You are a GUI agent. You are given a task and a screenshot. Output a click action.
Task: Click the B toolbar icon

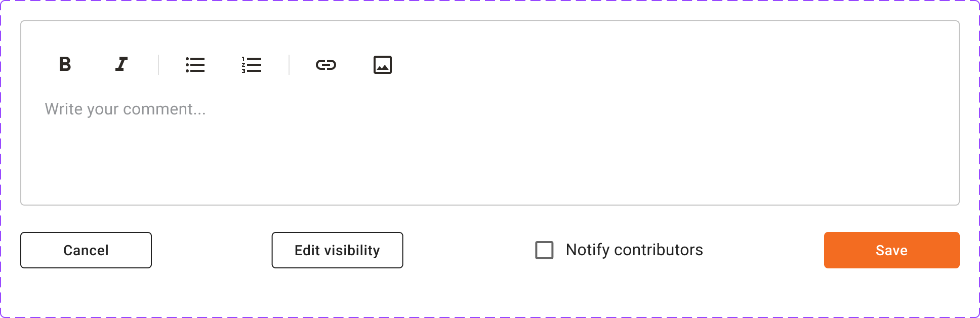(65, 64)
